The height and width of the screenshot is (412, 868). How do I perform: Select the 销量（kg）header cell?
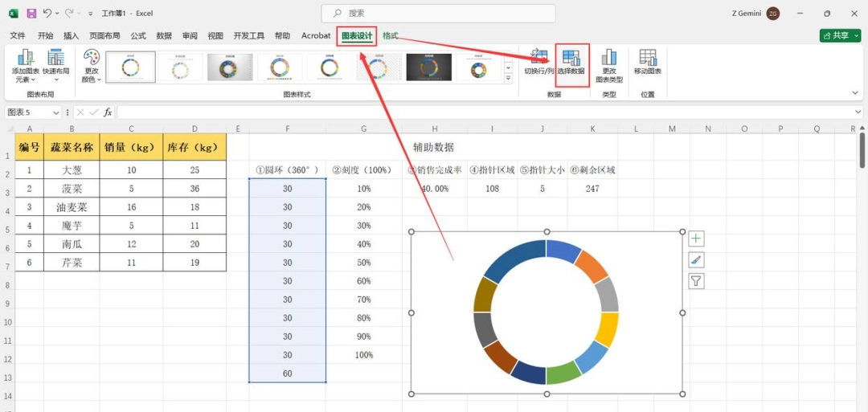pyautogui.click(x=131, y=148)
